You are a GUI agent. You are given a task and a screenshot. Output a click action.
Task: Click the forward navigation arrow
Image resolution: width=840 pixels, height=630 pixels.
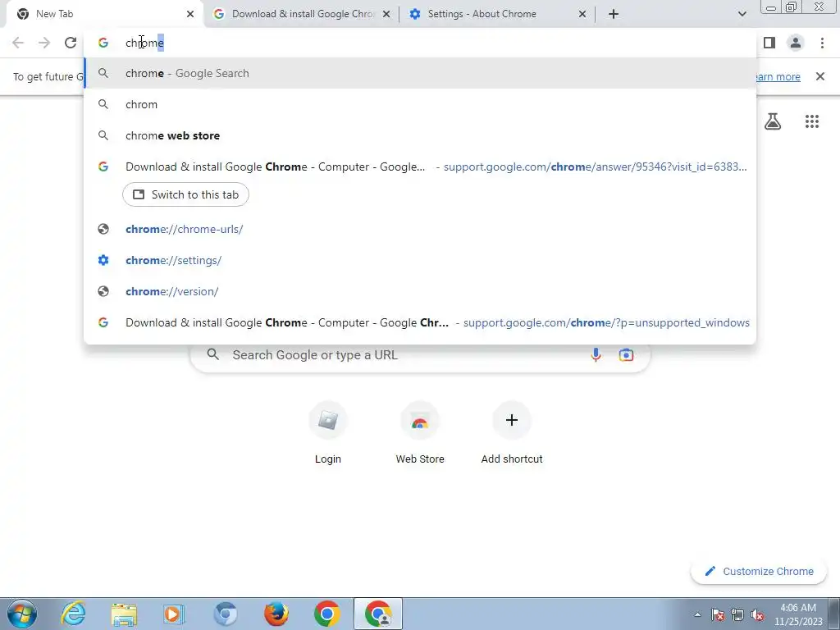click(x=44, y=43)
